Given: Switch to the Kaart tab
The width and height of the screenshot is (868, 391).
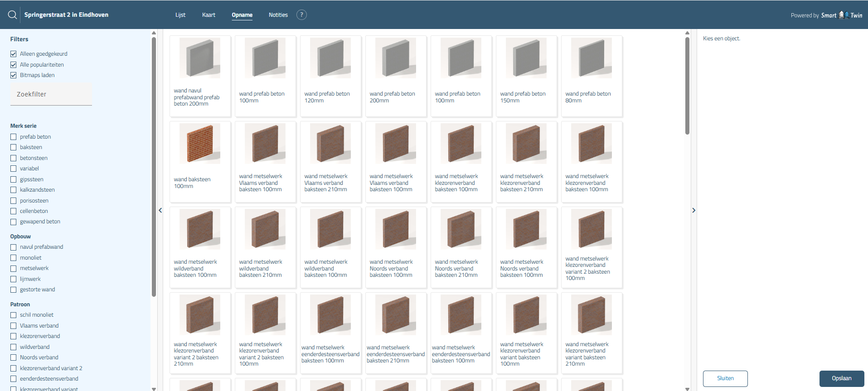Looking at the screenshot, I should (x=209, y=15).
